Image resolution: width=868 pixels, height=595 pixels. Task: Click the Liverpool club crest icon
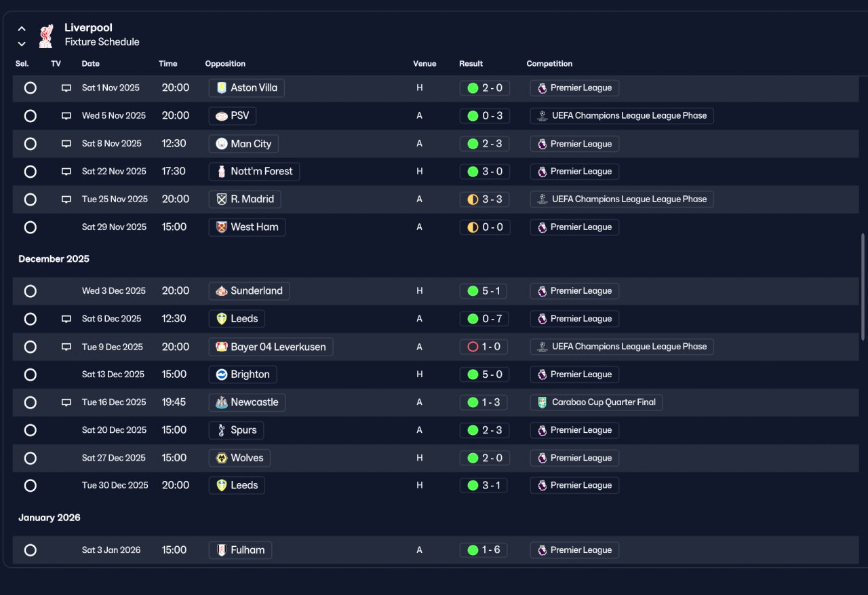(x=46, y=35)
